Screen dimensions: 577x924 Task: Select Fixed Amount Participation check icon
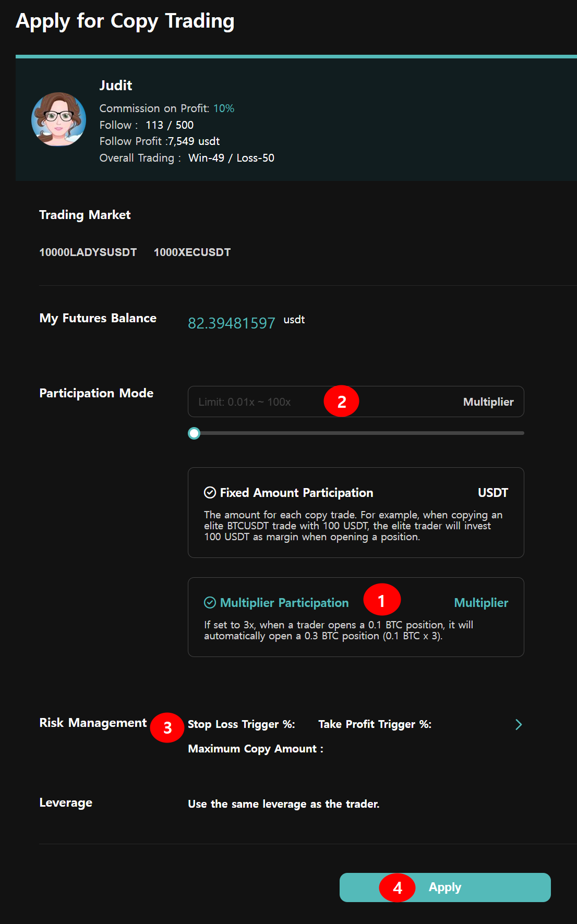coord(210,493)
